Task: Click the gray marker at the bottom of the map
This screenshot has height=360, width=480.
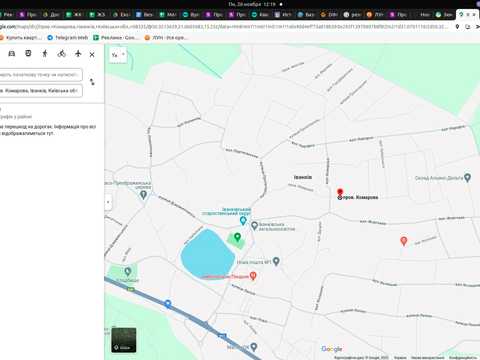Action: [254, 347]
